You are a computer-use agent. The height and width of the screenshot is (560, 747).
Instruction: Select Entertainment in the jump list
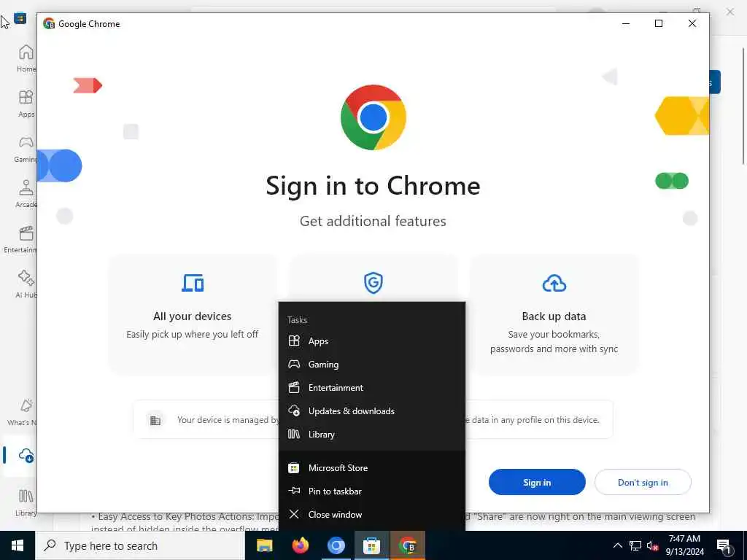pos(371,388)
